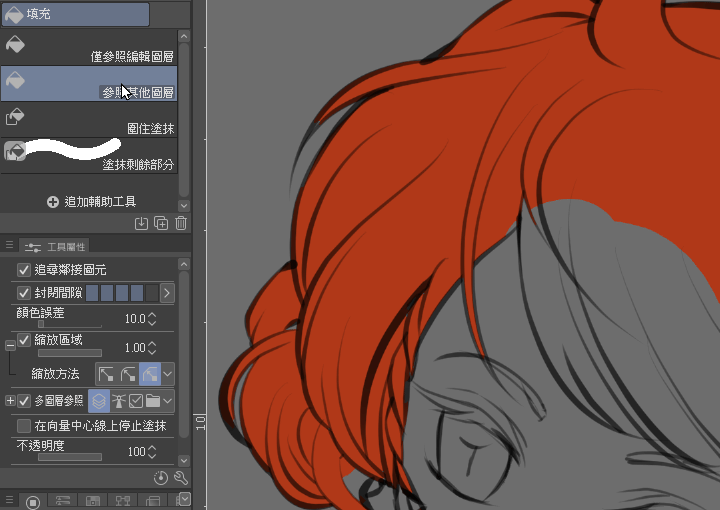Image resolution: width=720 pixels, height=510 pixels.
Task: Switch to the approximate color palette tab
Action: (x=153, y=502)
